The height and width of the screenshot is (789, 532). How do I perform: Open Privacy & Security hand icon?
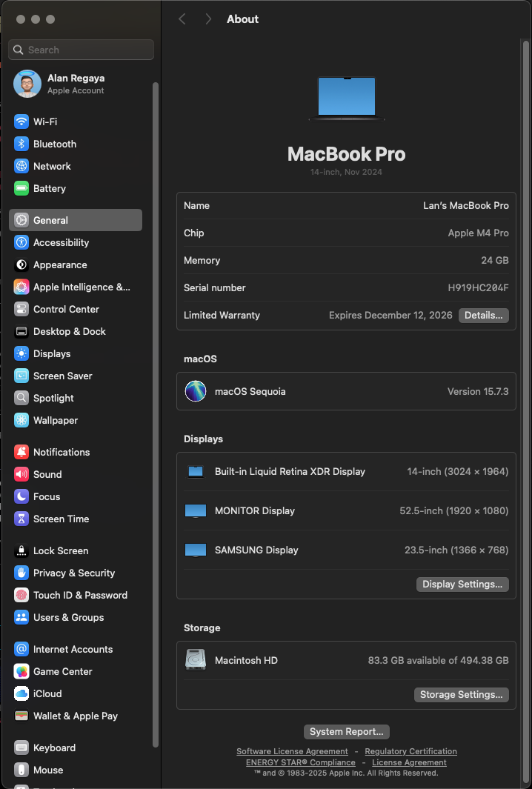tap(21, 573)
